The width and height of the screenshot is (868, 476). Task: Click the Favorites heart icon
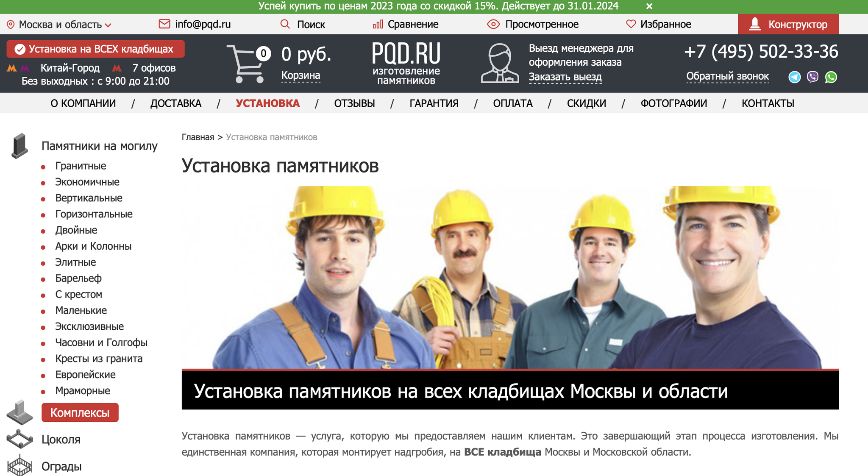(x=631, y=24)
